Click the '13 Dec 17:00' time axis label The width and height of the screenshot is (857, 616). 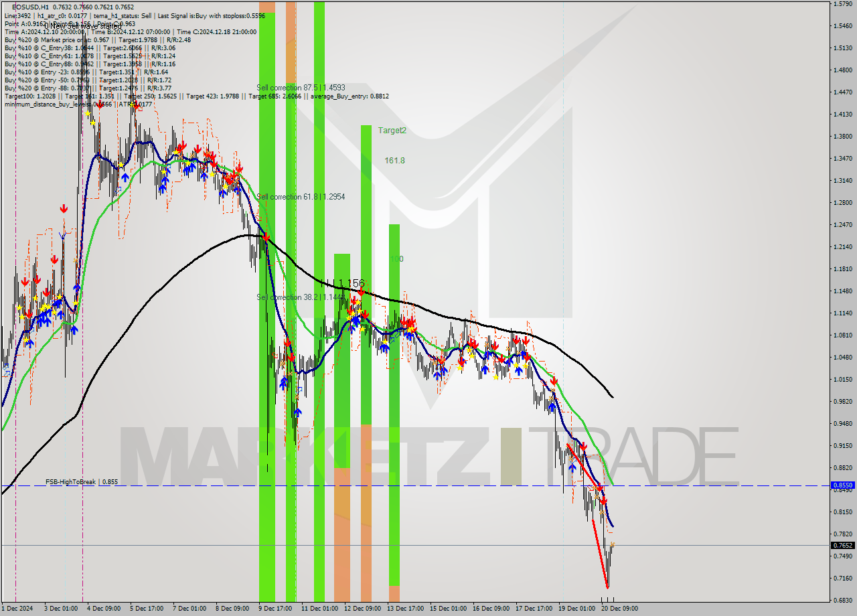point(405,609)
